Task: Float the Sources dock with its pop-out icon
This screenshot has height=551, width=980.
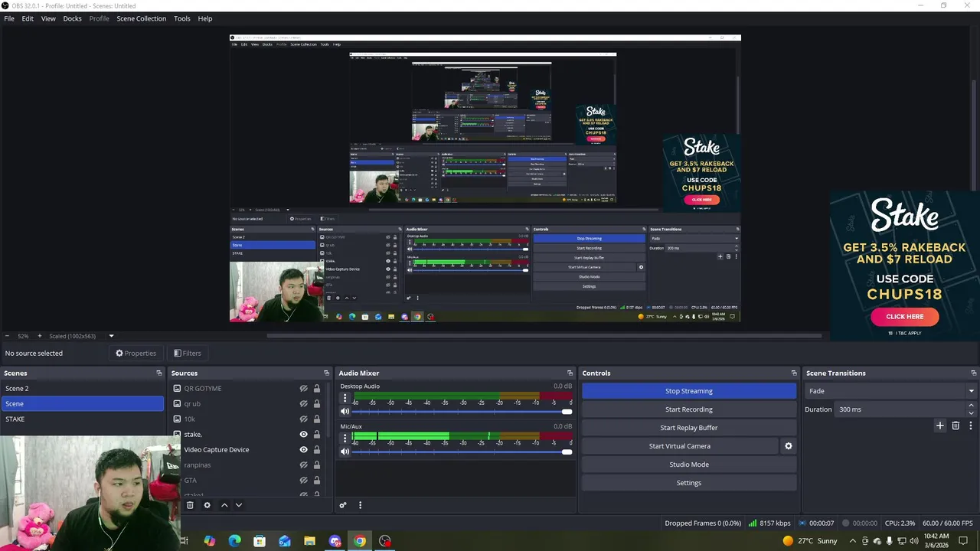Action: 327,373
